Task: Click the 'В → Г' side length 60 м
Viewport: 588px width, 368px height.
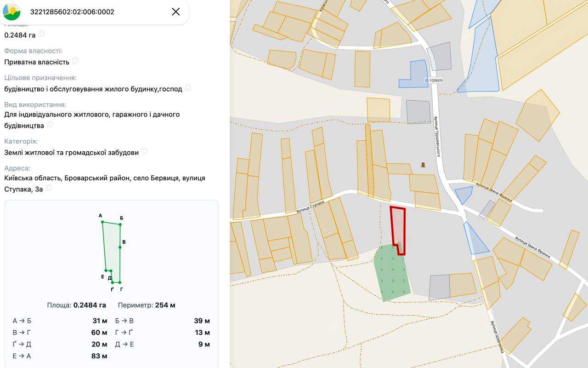Action: pyautogui.click(x=99, y=332)
